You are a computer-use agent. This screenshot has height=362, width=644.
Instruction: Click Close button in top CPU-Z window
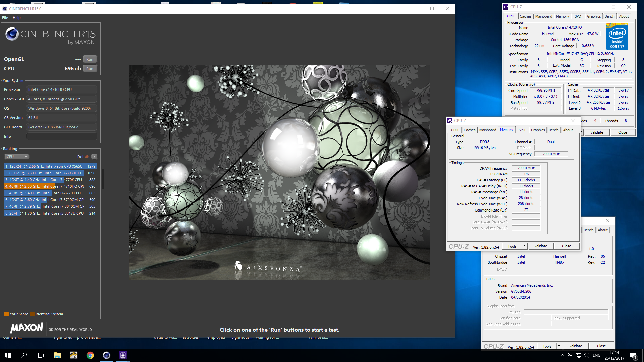[623, 132]
